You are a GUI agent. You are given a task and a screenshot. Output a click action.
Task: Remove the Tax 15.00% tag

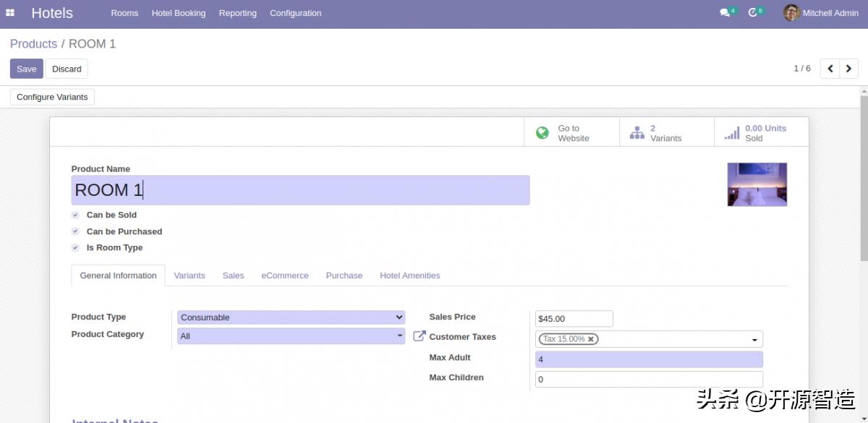coord(591,339)
